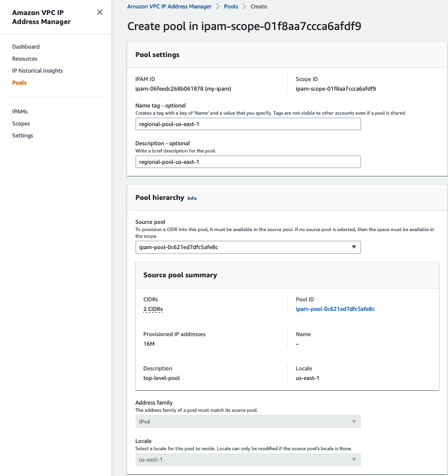The image size is (448, 476).
Task: Click Amazon VPC IP Address Manager breadcrumb
Action: [169, 7]
